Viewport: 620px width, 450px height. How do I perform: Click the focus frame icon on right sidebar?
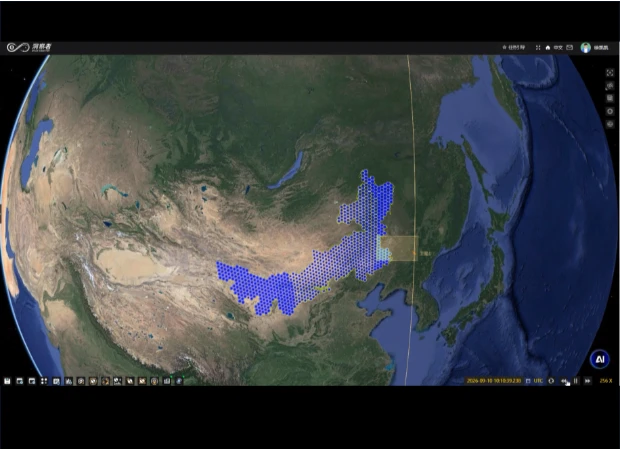[x=610, y=73]
